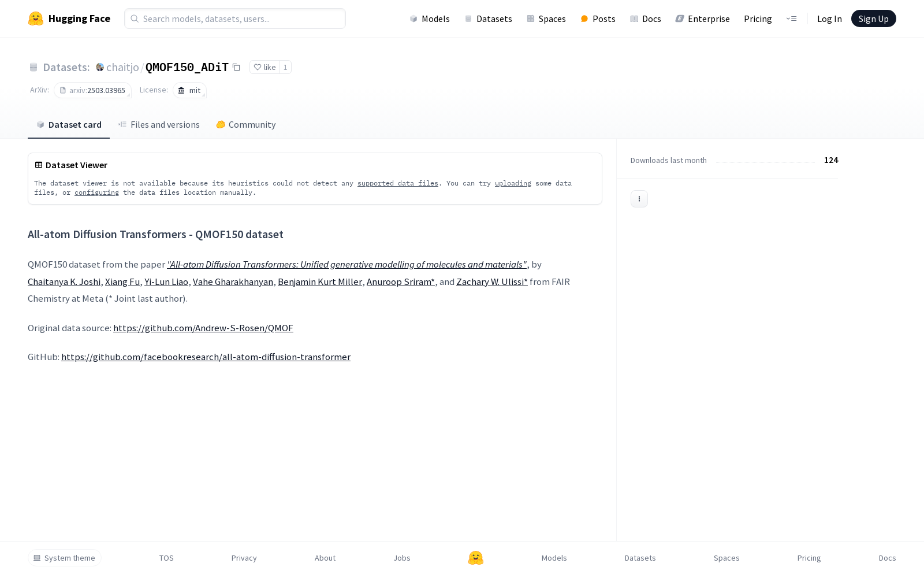This screenshot has width=924, height=578.
Task: Click Jobs in the footer
Action: tap(402, 558)
